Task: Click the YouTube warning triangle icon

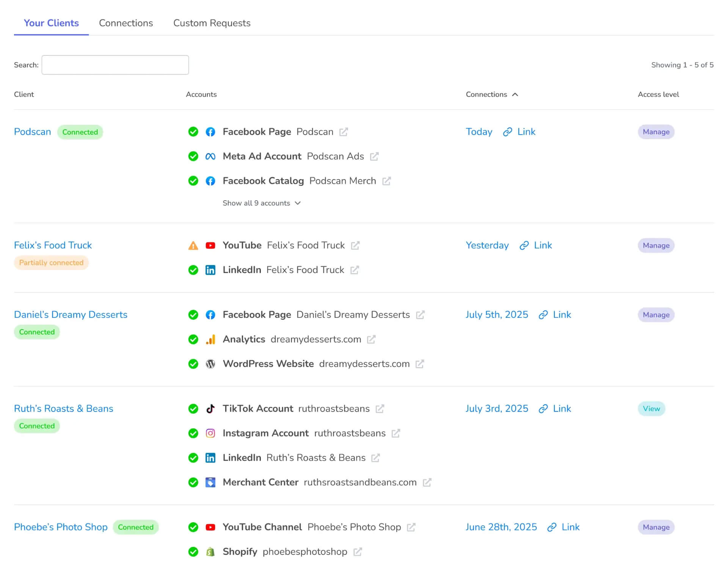Action: tap(193, 246)
